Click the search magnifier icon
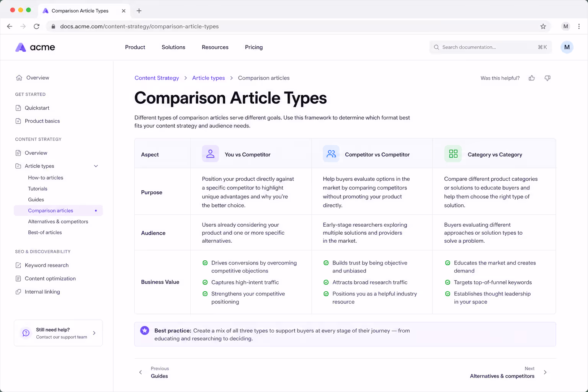This screenshot has height=392, width=588. click(436, 47)
